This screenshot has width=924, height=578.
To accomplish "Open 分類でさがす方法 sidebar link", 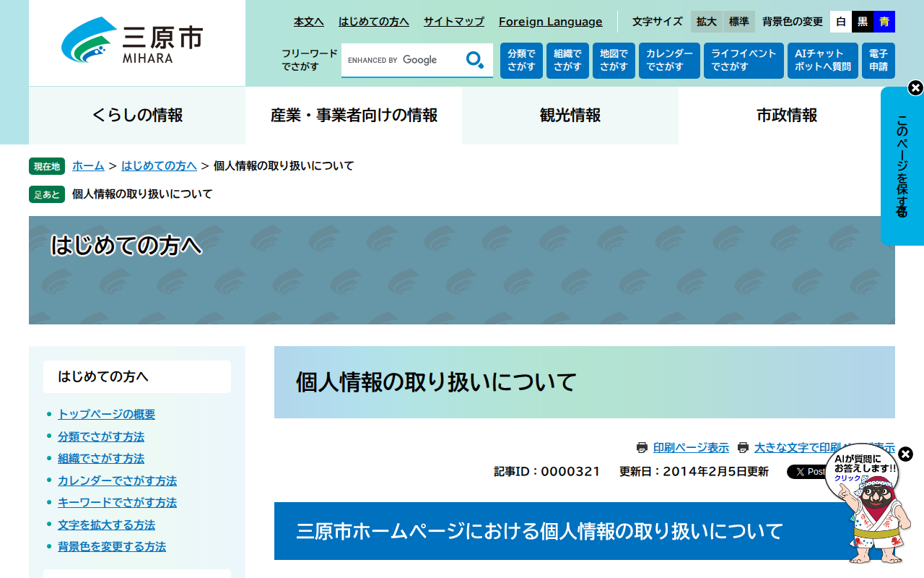I will pos(101,436).
